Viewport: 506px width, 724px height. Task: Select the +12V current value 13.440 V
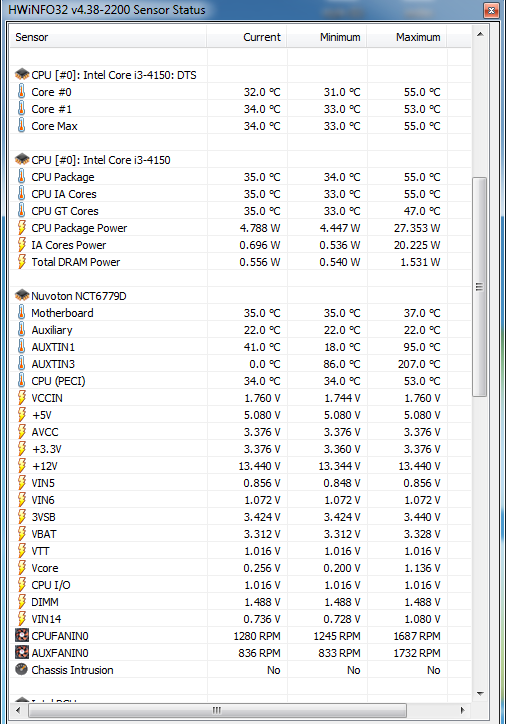tap(259, 466)
